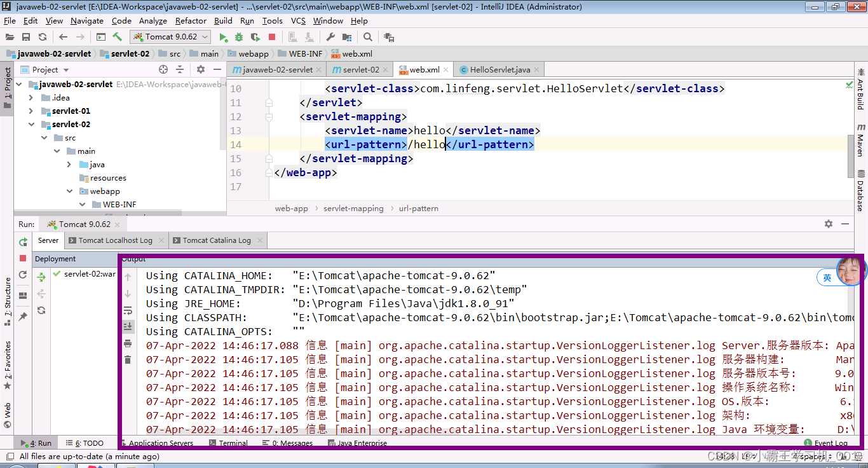Viewport: 868px width, 468px height.
Task: Toggle scroll to end in console
Action: pos(128,326)
